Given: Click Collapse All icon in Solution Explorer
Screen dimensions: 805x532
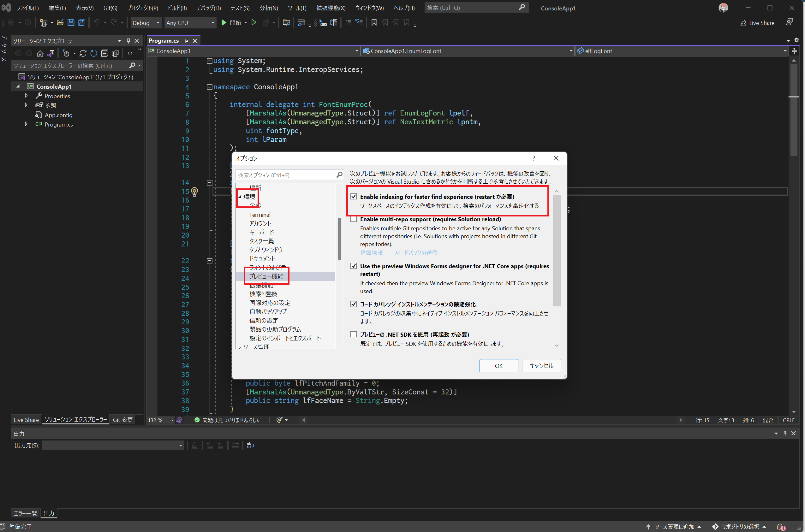Looking at the screenshot, I should pyautogui.click(x=104, y=53).
